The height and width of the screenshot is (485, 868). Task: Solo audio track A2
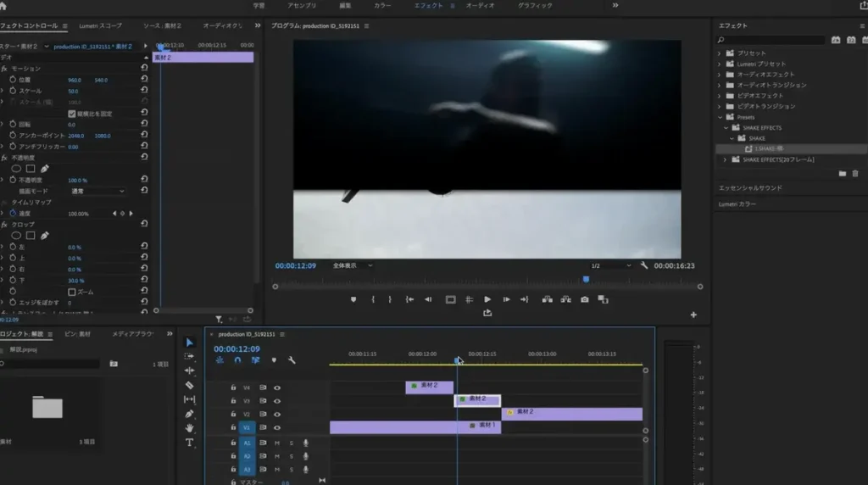292,456
